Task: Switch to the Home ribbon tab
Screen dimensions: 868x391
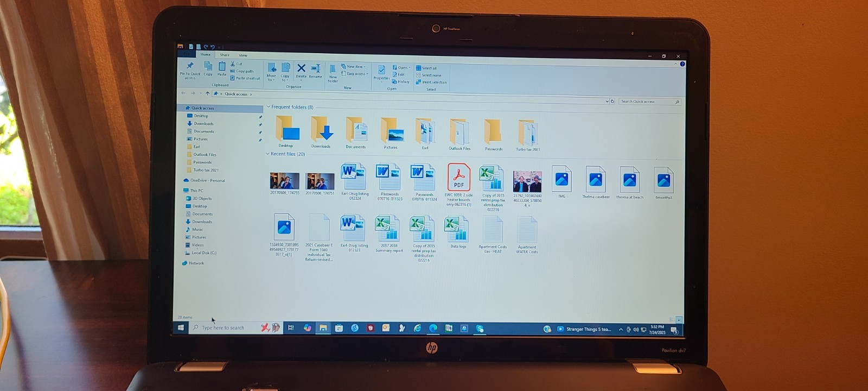Action: [206, 54]
